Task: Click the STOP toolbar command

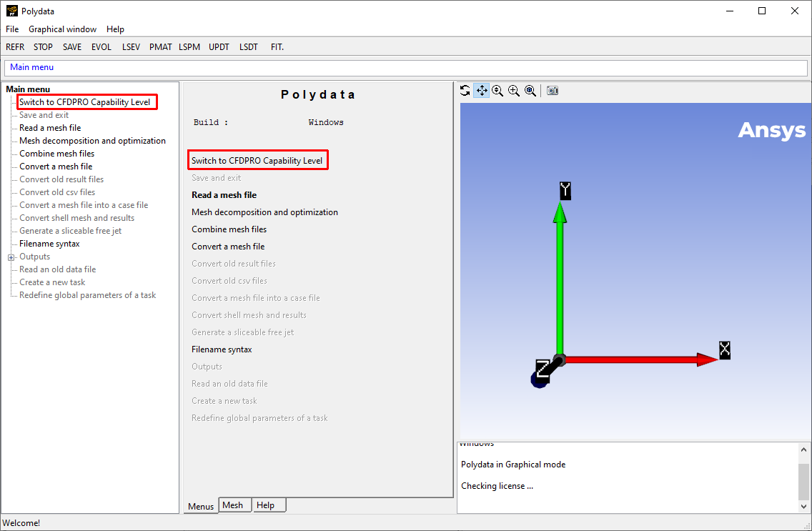Action: click(x=43, y=46)
